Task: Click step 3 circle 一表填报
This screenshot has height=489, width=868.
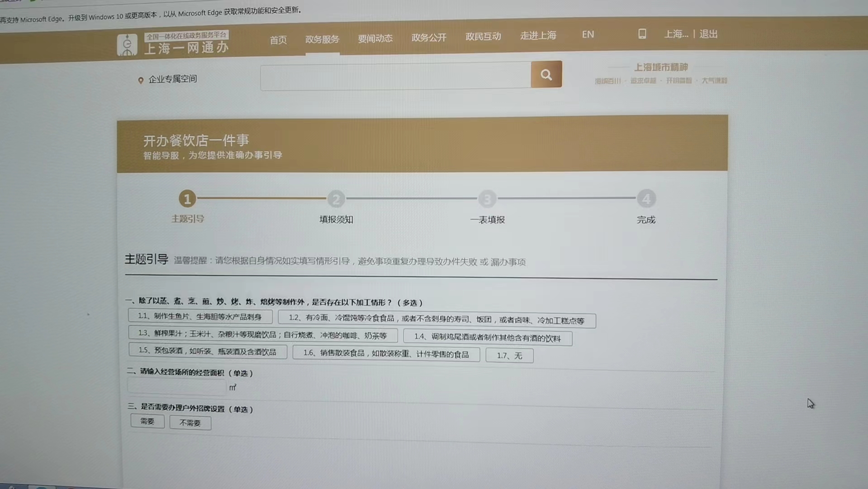Action: (x=487, y=199)
